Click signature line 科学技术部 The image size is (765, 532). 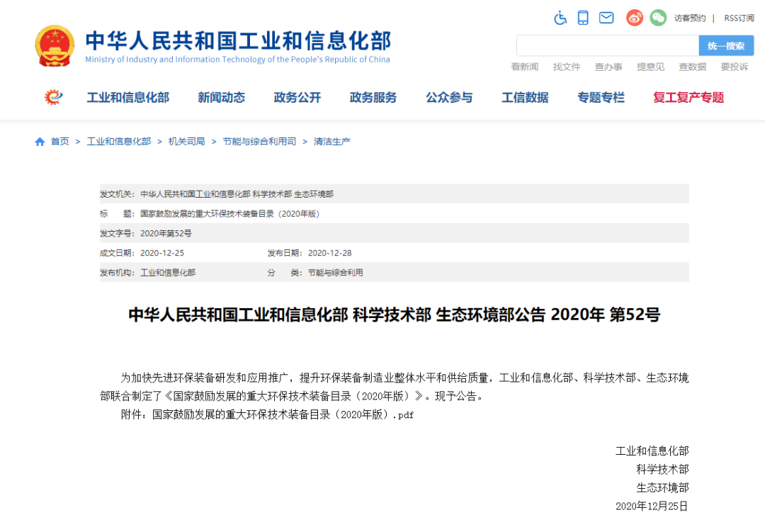(662, 470)
